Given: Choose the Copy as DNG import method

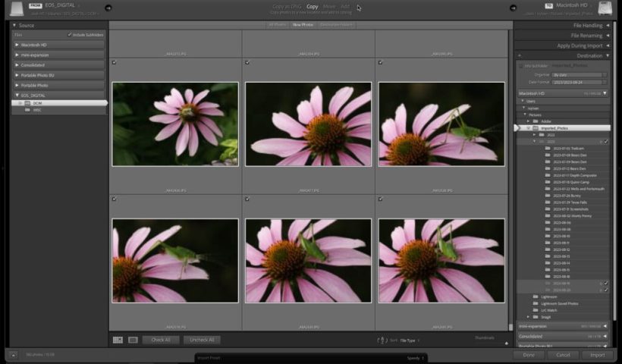Looking at the screenshot, I should coord(287,6).
